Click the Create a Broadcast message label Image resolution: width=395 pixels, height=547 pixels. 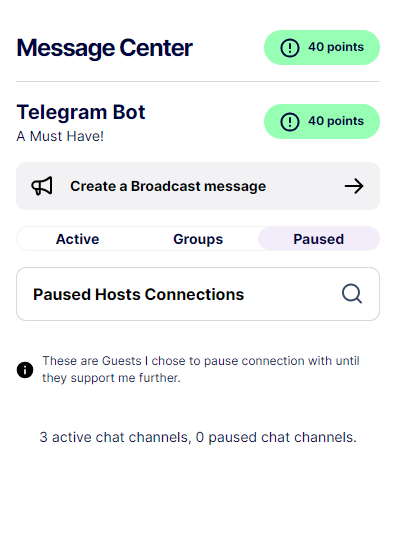click(168, 186)
